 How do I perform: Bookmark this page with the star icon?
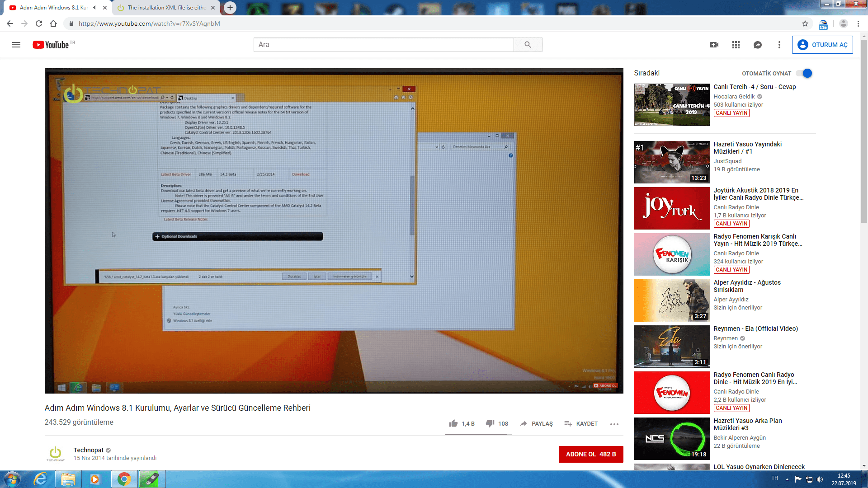(x=805, y=23)
